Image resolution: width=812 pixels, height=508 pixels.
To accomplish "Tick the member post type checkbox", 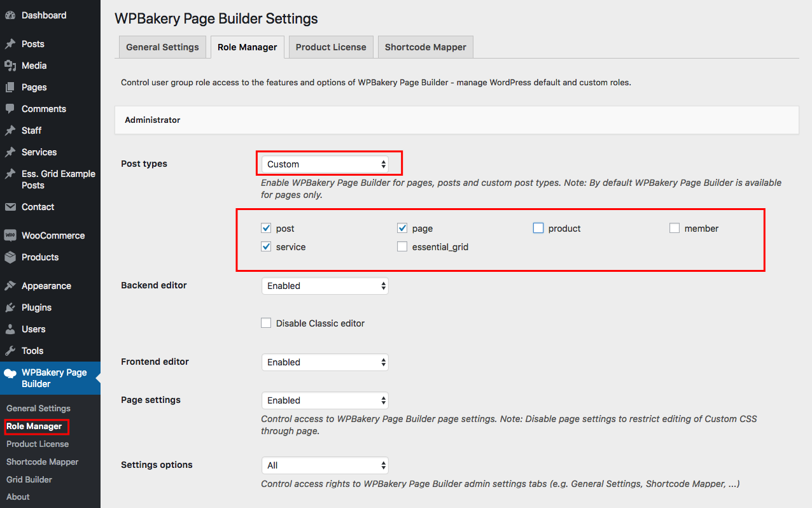I will click(x=675, y=228).
